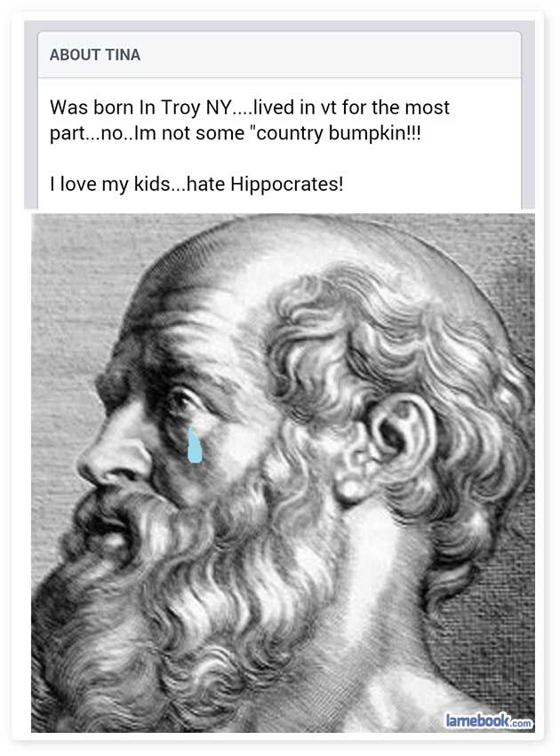Click the word Hippocrates in the bio

(284, 184)
